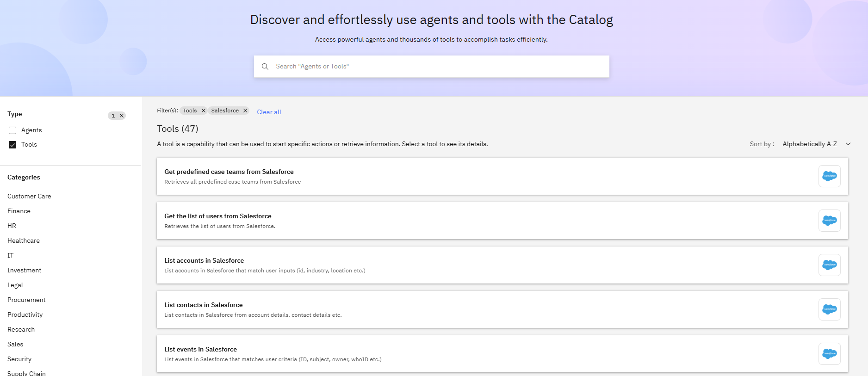Image resolution: width=868 pixels, height=376 pixels.
Task: Enable the Agents type checkbox
Action: (12, 130)
